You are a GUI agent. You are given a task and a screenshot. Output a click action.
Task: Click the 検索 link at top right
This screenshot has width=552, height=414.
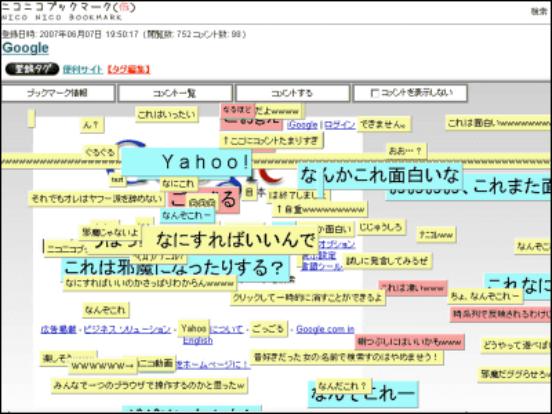click(x=539, y=12)
